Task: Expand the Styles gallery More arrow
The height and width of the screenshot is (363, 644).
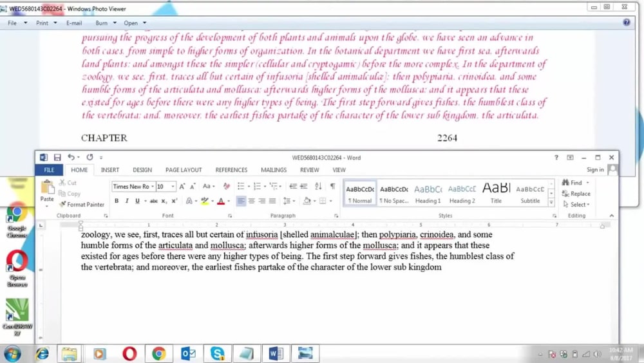Action: (551, 203)
